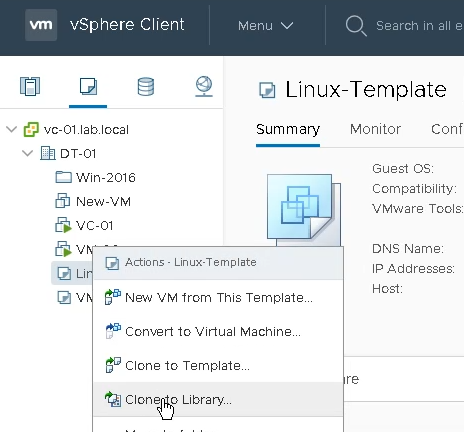Click the New VM from Template icon
Screen dimensions: 464x432
113,297
